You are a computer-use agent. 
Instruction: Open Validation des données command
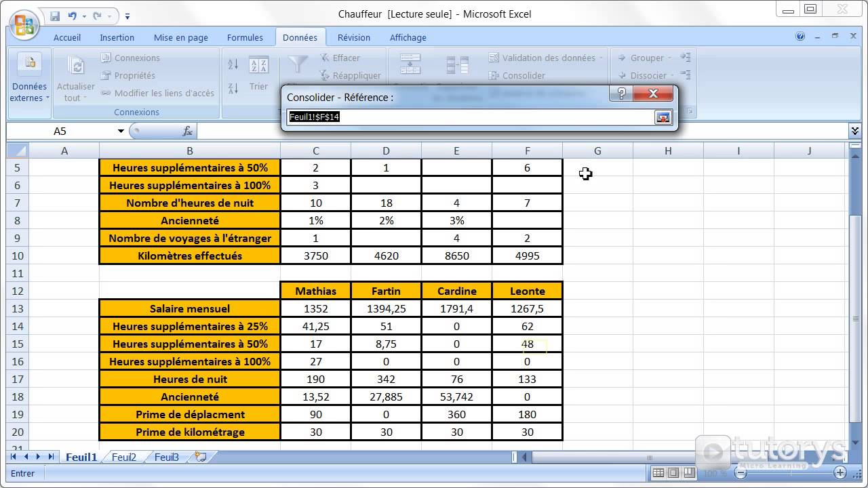point(545,58)
